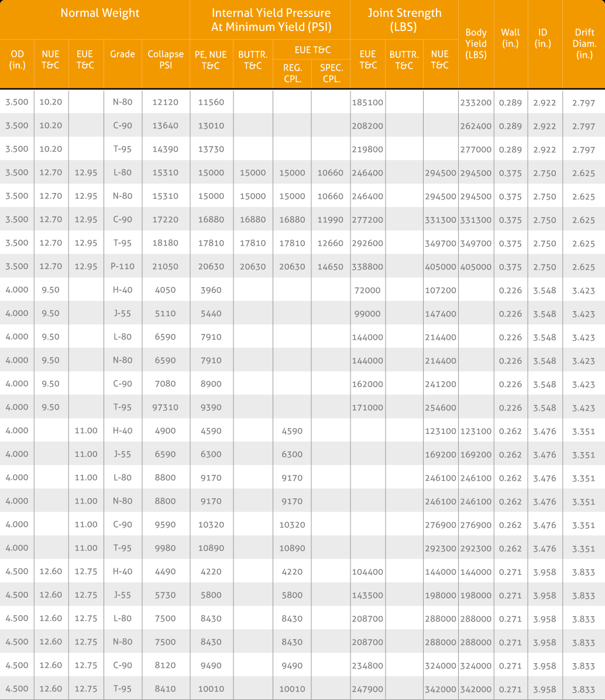Click collapse value 9590
Screen dimensions: 605x700
click(166, 525)
